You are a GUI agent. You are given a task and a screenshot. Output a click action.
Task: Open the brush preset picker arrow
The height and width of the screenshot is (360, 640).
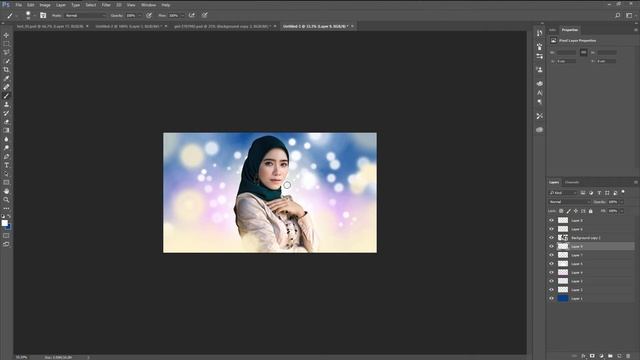pyautogui.click(x=34, y=16)
